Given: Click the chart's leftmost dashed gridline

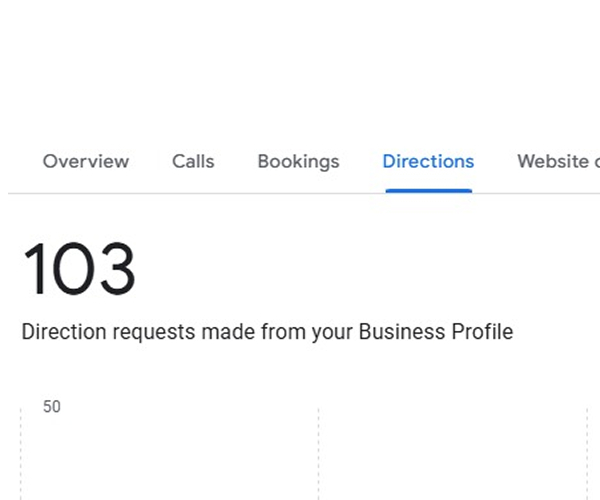Looking at the screenshot, I should point(21,454).
